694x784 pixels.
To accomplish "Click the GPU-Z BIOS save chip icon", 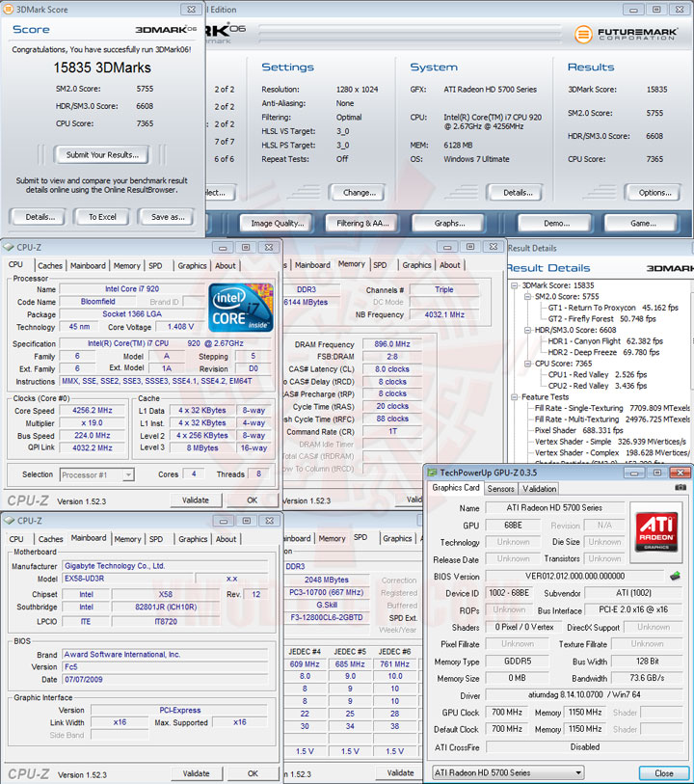I will [675, 576].
